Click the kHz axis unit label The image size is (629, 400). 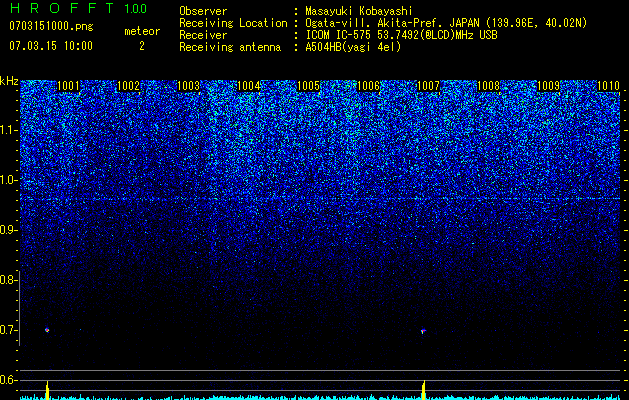coord(9,81)
